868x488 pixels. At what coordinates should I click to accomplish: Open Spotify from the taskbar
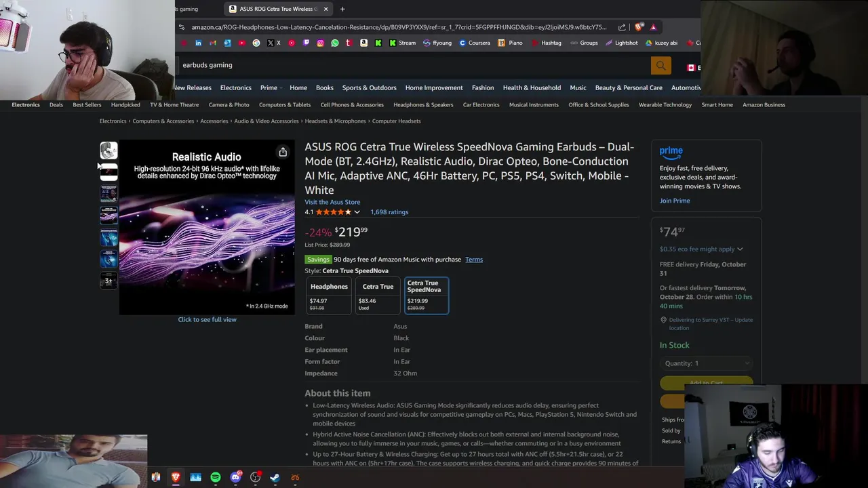click(x=216, y=477)
